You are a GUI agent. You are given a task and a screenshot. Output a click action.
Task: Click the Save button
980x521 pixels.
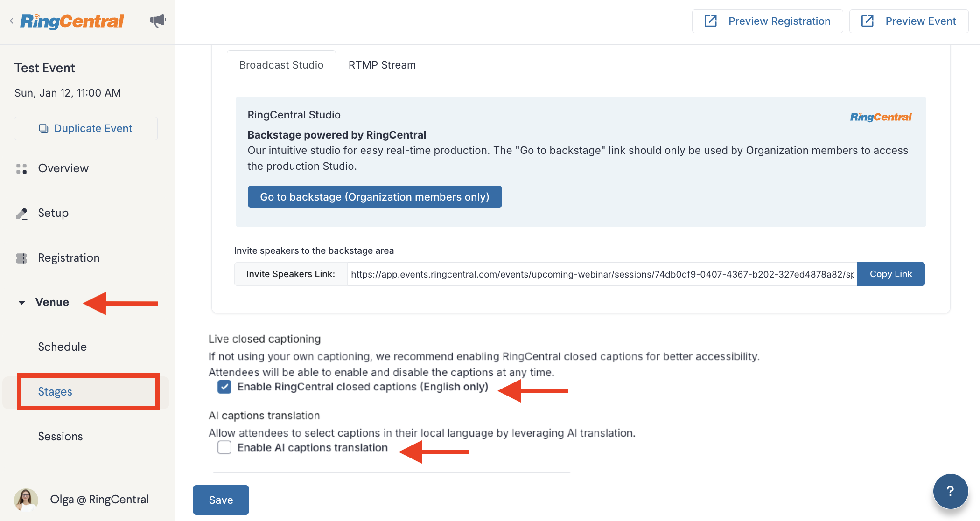[221, 500]
